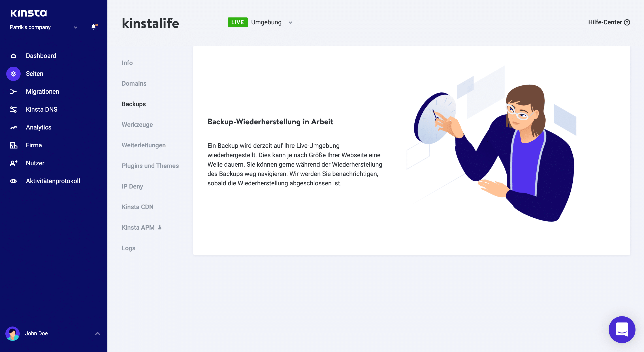Click the Logs sidebar item
This screenshot has height=352, width=644.
click(x=128, y=248)
